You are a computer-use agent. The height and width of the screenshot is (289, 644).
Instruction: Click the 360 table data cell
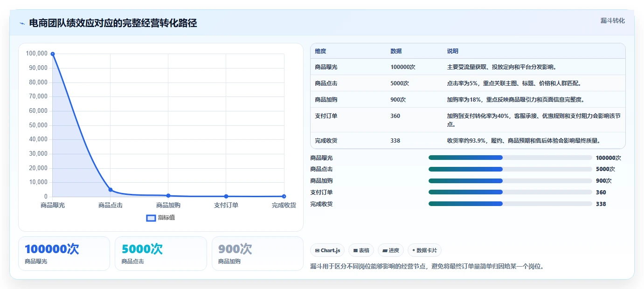click(395, 116)
